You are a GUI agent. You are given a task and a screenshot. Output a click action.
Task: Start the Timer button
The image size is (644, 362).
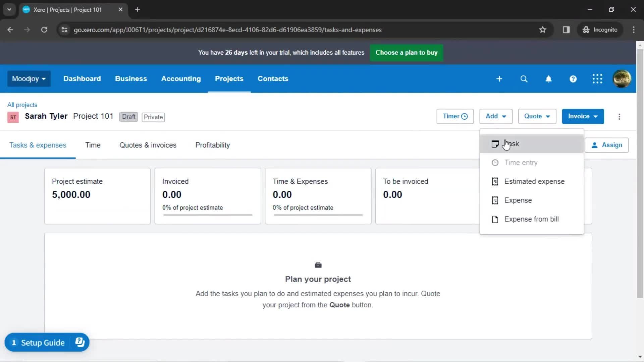click(x=455, y=116)
